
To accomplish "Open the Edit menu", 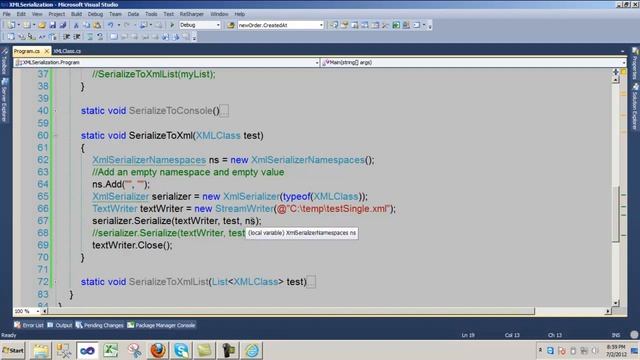I will coord(21,14).
